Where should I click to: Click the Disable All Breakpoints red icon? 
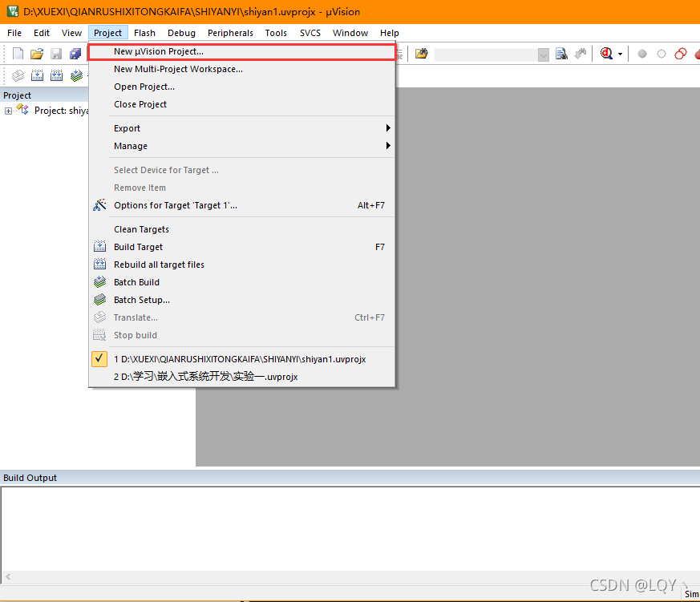[x=681, y=54]
